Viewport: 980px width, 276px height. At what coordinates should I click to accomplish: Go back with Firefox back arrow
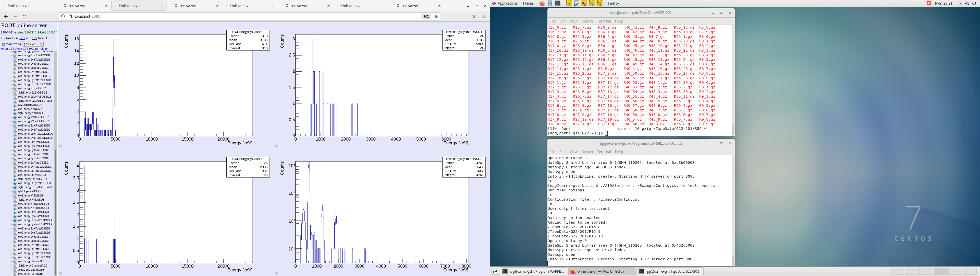click(6, 16)
